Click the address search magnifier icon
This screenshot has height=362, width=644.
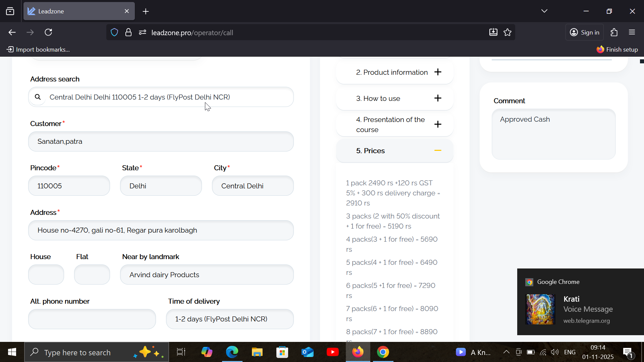click(x=38, y=97)
